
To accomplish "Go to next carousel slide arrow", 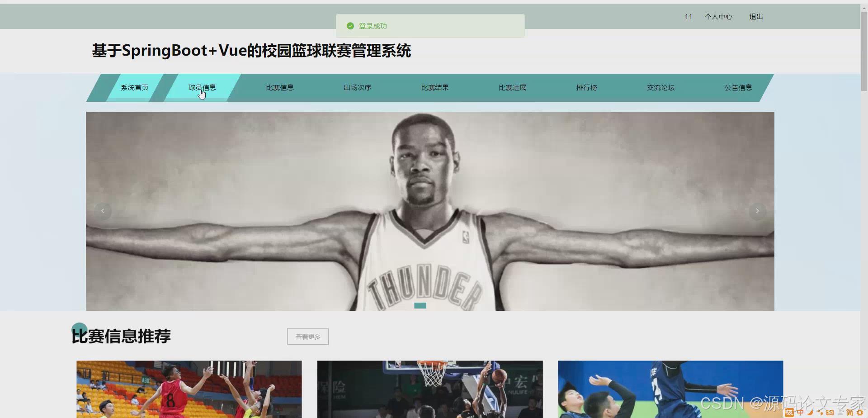I will click(757, 211).
